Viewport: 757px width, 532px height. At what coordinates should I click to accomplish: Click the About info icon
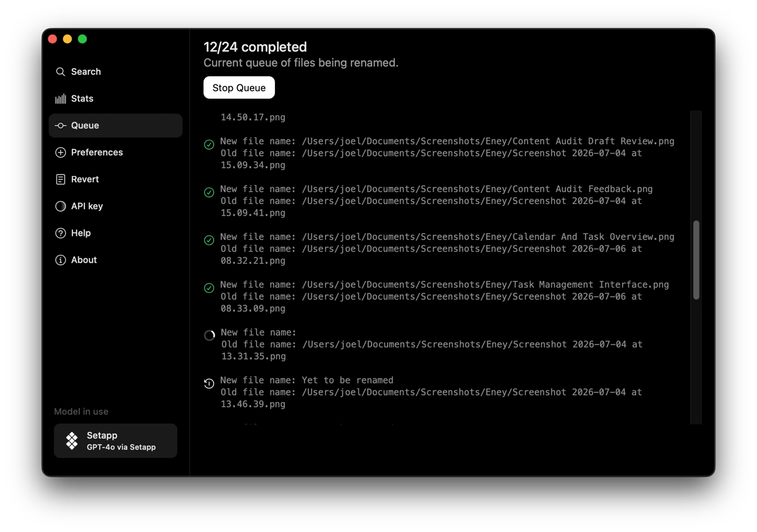[60, 260]
